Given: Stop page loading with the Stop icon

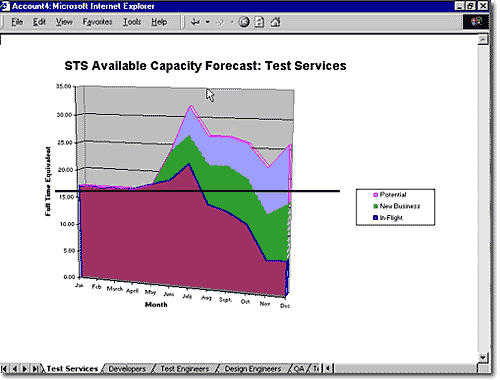Looking at the screenshot, I should click(x=244, y=22).
